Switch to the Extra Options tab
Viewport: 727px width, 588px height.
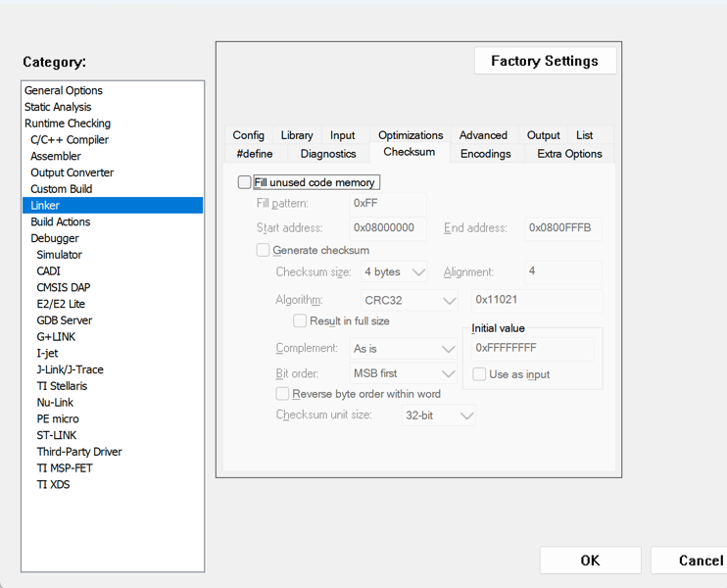click(569, 154)
